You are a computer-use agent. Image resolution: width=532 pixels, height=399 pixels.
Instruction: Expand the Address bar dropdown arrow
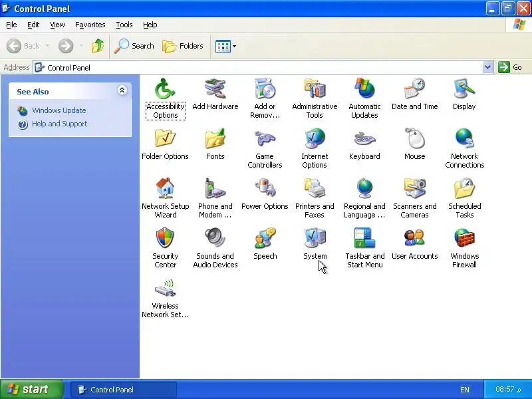pyautogui.click(x=487, y=67)
